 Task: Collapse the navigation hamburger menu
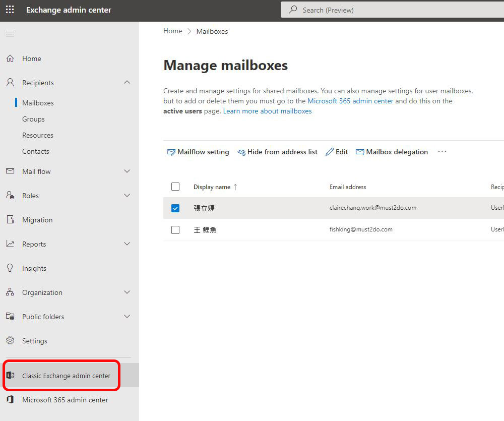tap(10, 34)
